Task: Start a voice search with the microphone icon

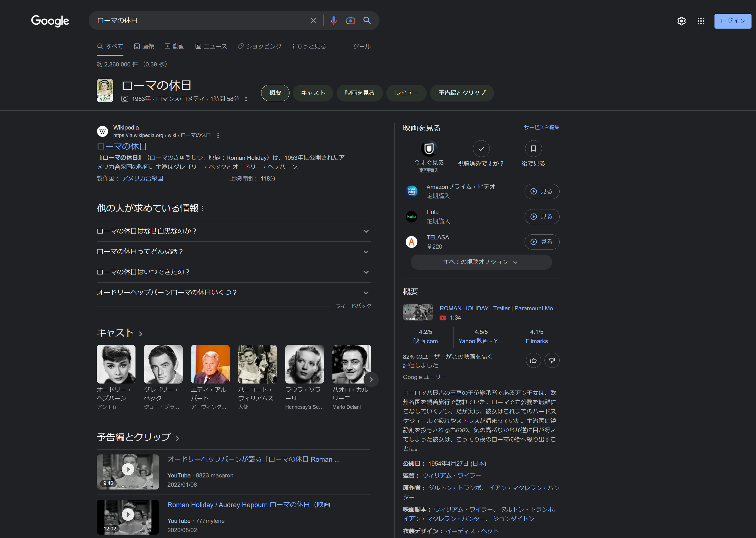Action: click(x=334, y=20)
